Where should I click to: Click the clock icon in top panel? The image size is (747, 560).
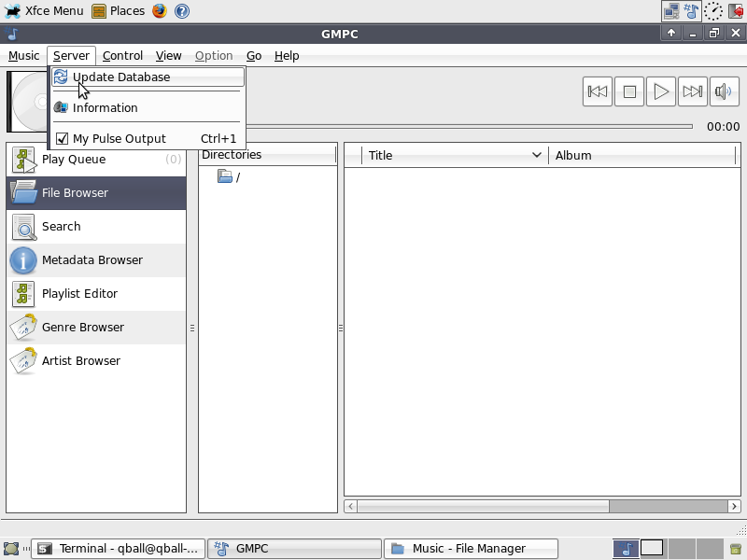(x=713, y=11)
